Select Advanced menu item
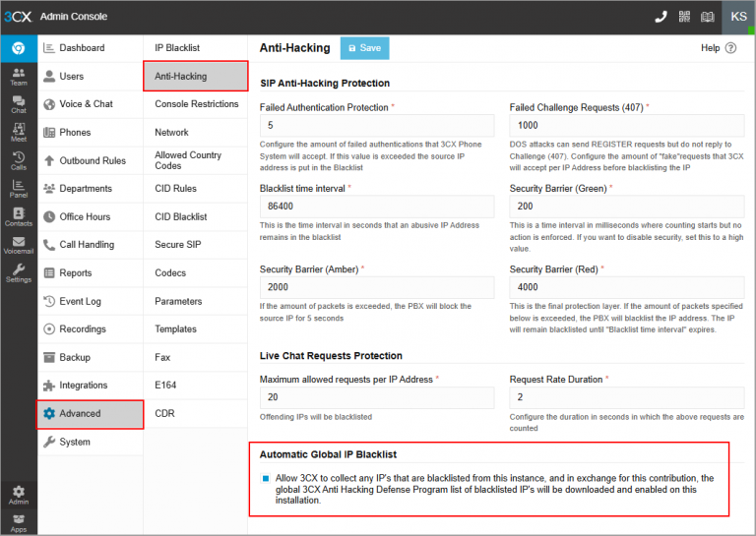 [x=91, y=414]
